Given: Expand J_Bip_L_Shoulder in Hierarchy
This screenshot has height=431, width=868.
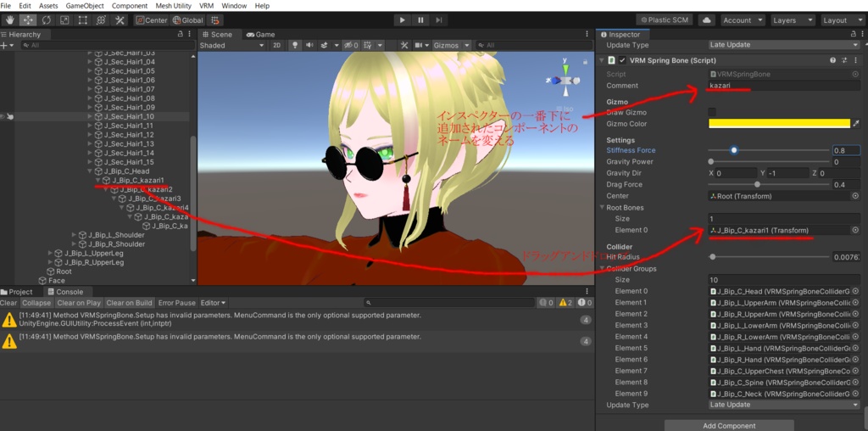Looking at the screenshot, I should pos(75,235).
